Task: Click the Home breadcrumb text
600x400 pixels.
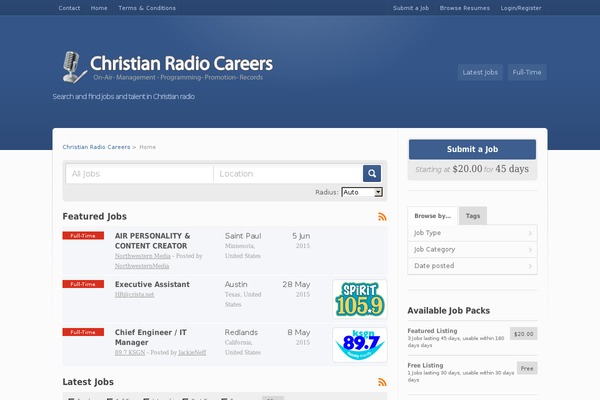Action: click(x=147, y=147)
